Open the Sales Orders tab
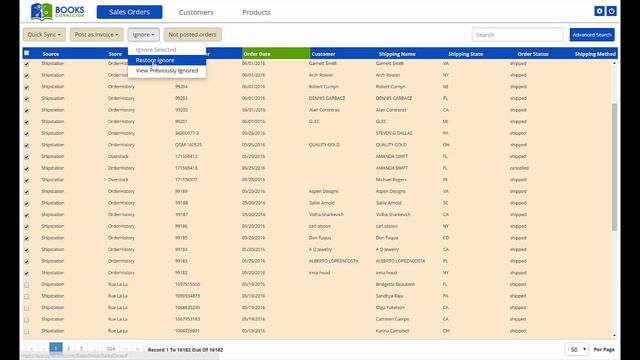This screenshot has height=360, width=640. (129, 12)
